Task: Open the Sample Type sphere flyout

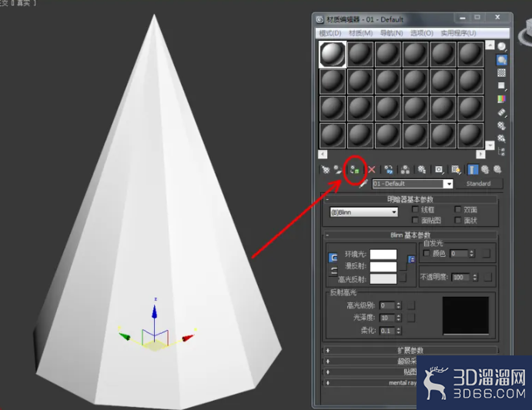Action: pos(502,46)
